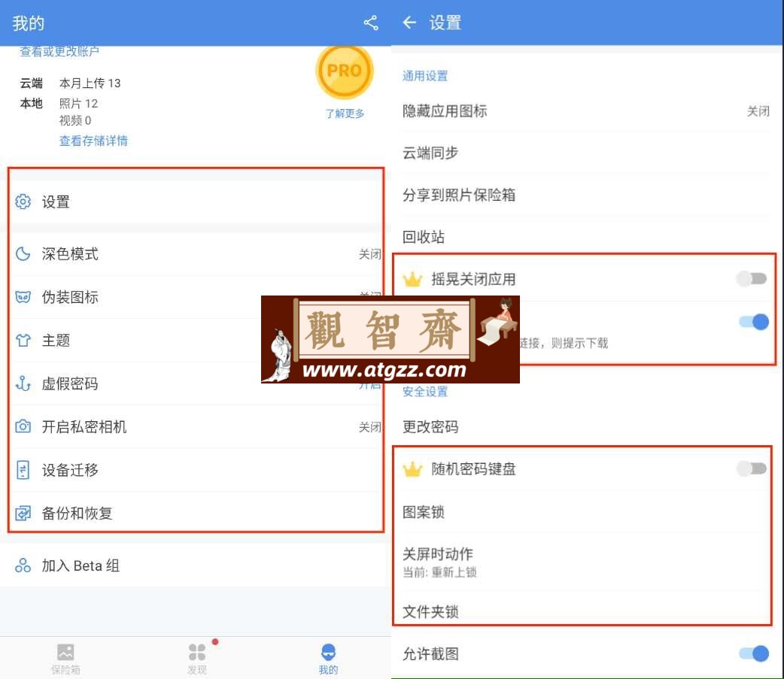Screen dimensions: 784x679
Task: Open the 关屏时动作 setting
Action: 586,562
